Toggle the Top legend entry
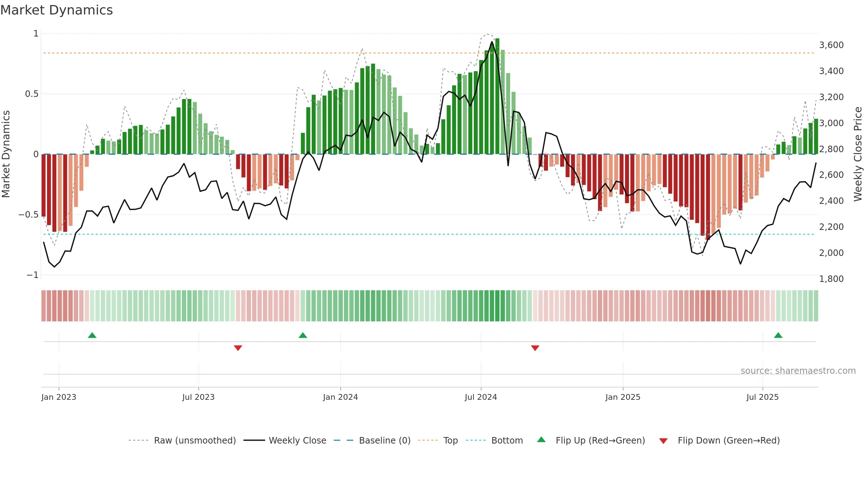868x488 pixels. click(x=438, y=440)
